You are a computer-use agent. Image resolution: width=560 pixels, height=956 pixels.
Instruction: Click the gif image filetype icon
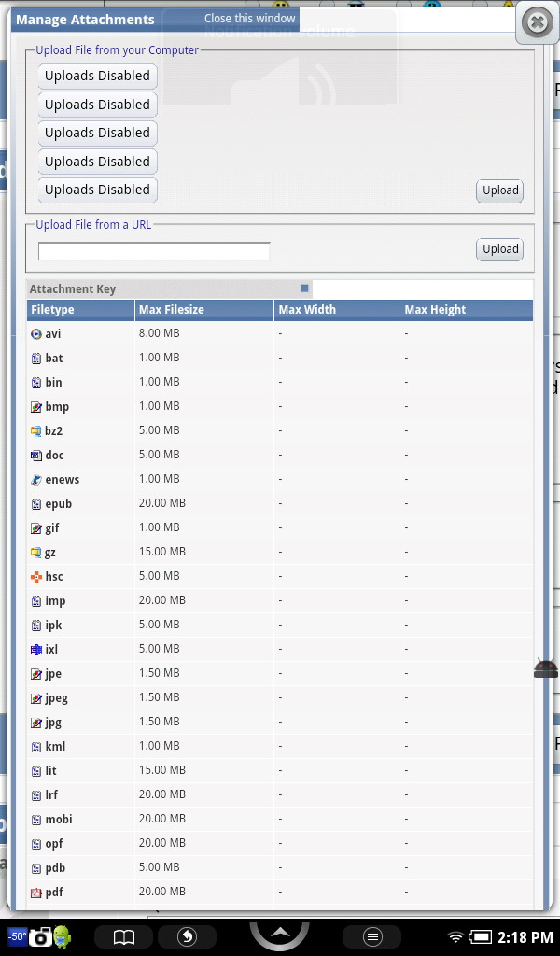[36, 528]
